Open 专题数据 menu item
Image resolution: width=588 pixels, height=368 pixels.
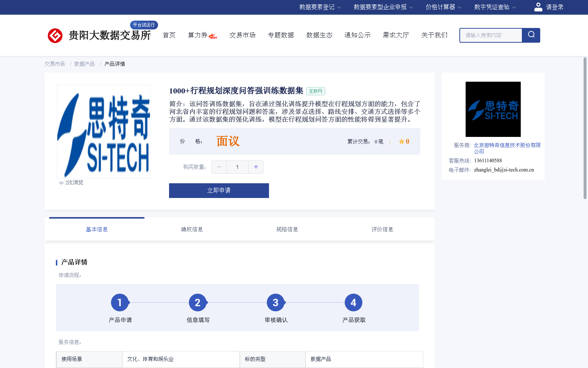click(x=281, y=35)
